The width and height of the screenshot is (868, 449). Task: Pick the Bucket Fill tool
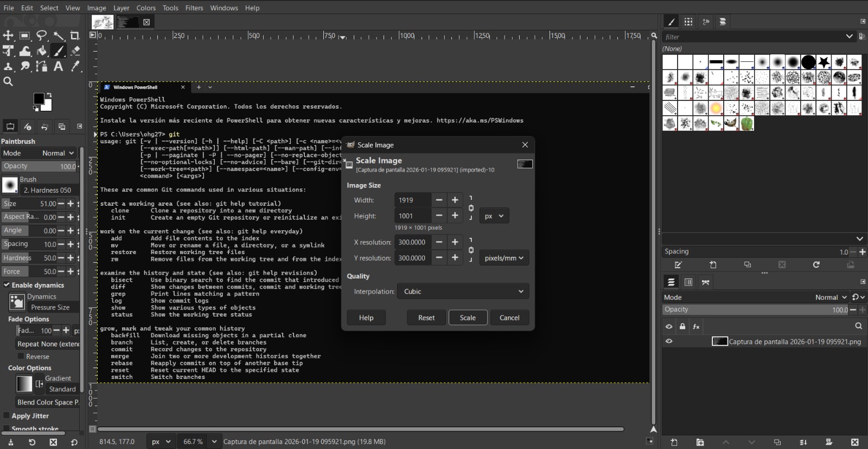(x=42, y=51)
